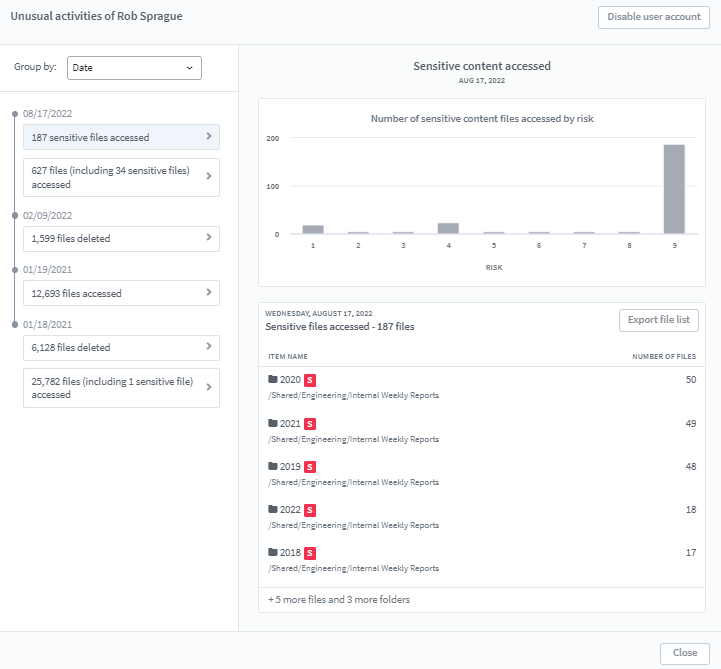
Task: Click the red S badge next to 2020
Action: tap(310, 380)
